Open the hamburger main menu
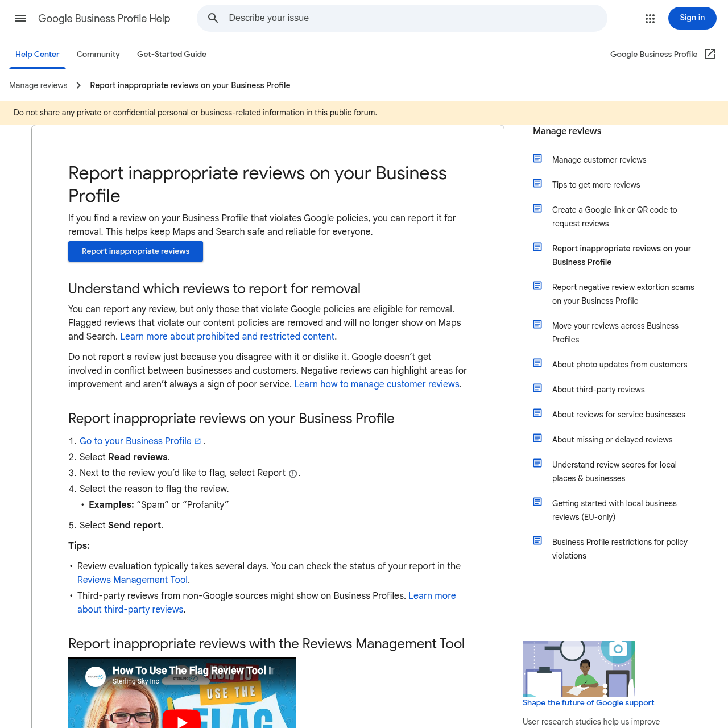The height and width of the screenshot is (728, 728). 20,18
